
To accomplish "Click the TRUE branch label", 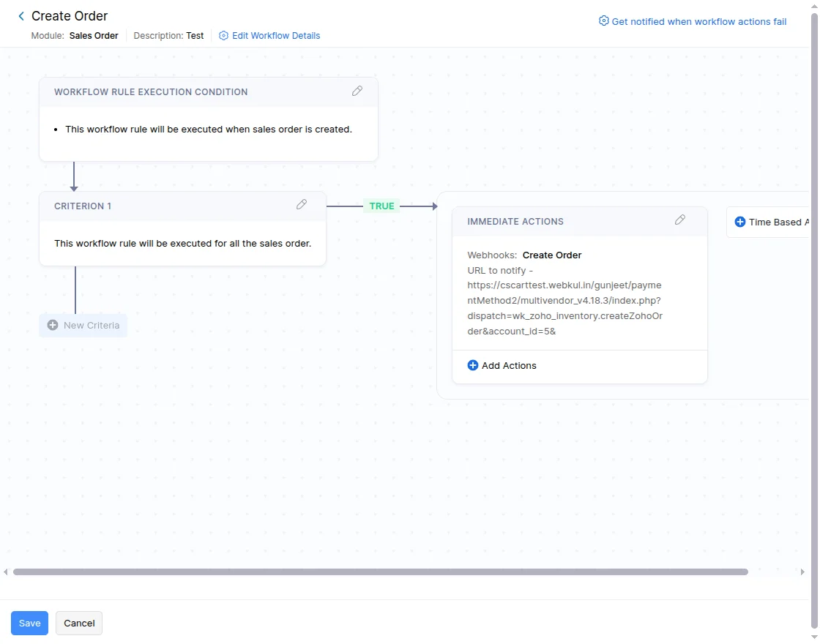I will [381, 206].
